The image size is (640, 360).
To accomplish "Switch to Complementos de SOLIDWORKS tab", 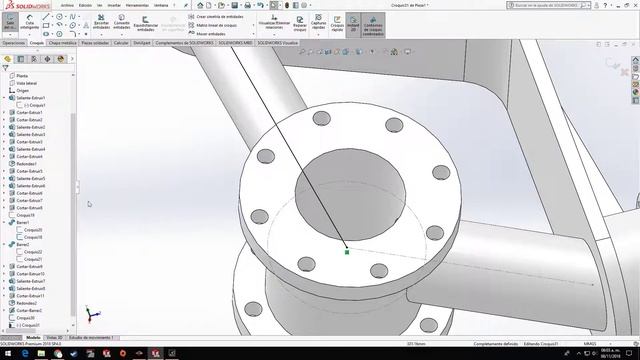I will point(184,43).
